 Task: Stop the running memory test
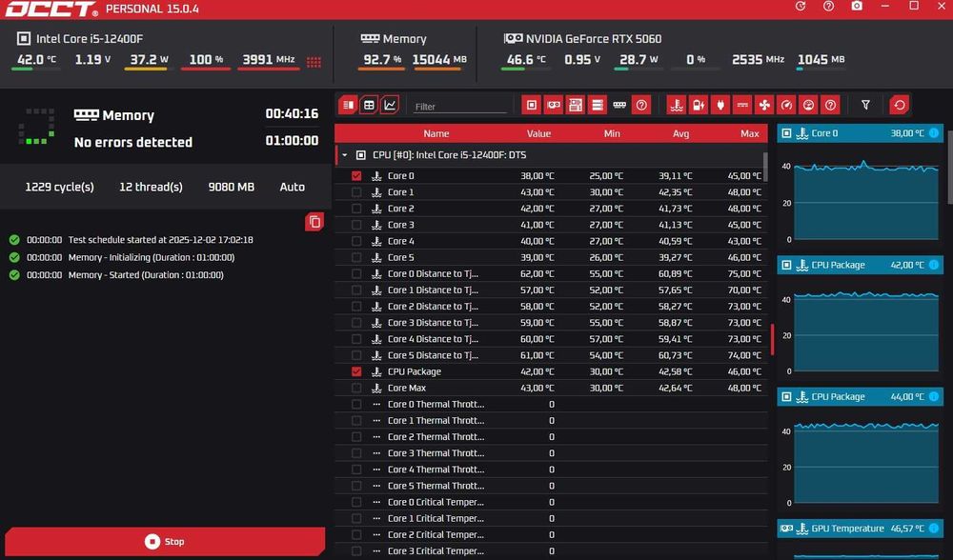click(165, 541)
